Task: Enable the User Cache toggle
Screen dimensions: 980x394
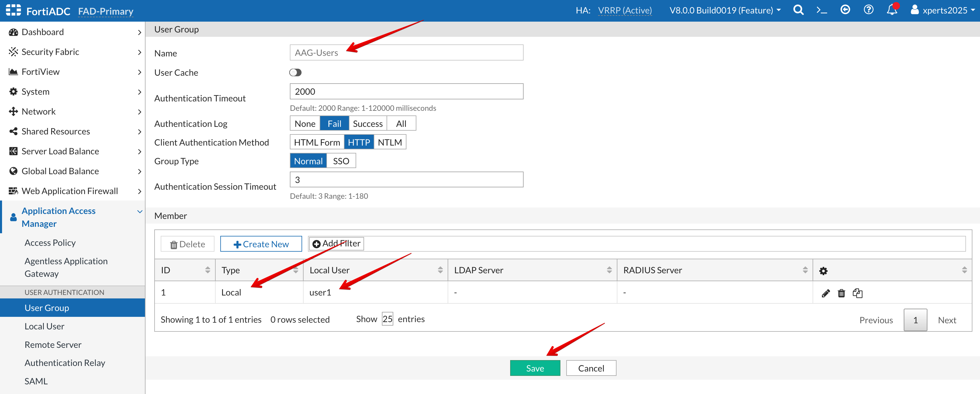Action: point(295,73)
